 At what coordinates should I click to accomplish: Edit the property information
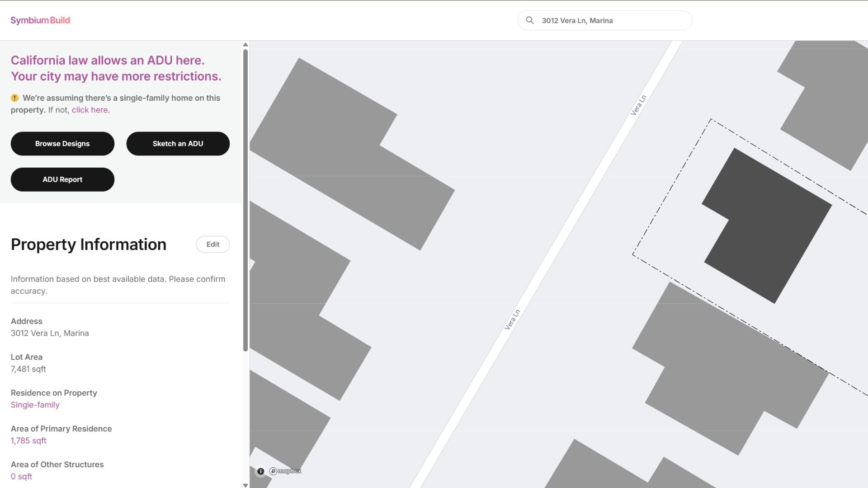point(212,244)
